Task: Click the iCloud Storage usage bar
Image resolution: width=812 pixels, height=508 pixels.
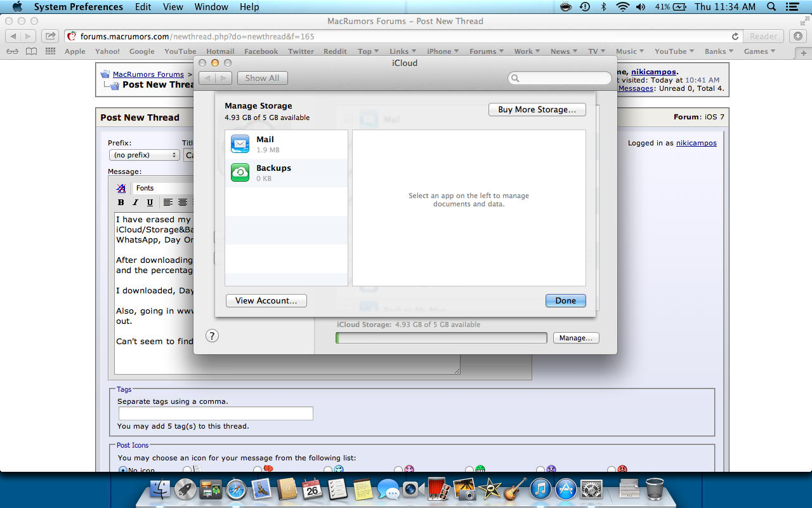Action: pos(442,338)
